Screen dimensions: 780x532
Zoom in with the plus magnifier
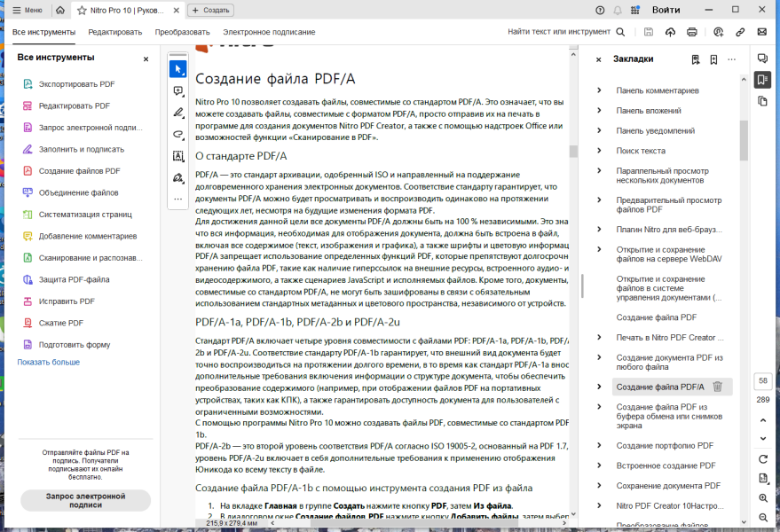[763, 497]
